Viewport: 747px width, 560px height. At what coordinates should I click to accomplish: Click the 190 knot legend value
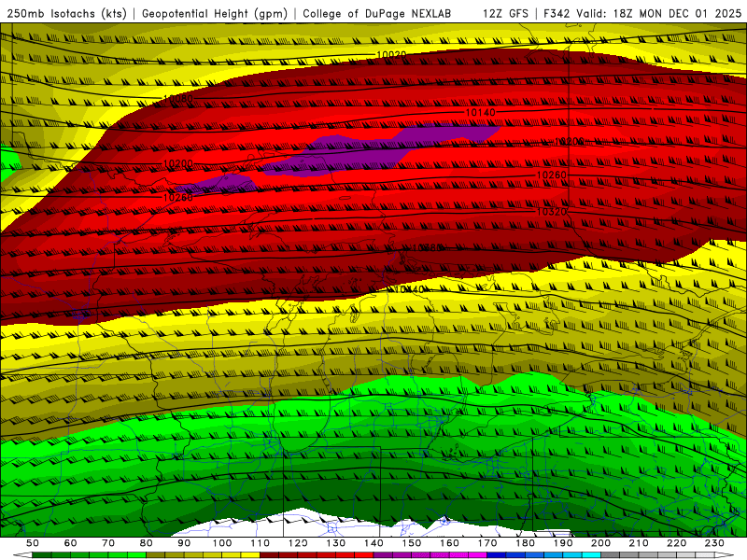(x=563, y=543)
